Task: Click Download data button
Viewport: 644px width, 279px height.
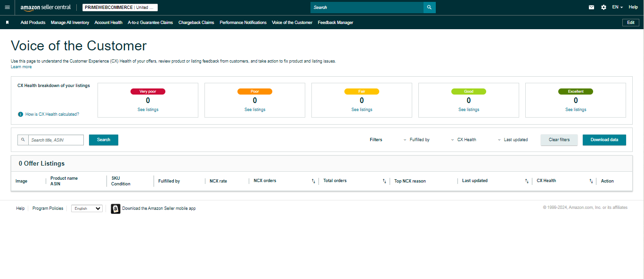Action: coord(604,140)
